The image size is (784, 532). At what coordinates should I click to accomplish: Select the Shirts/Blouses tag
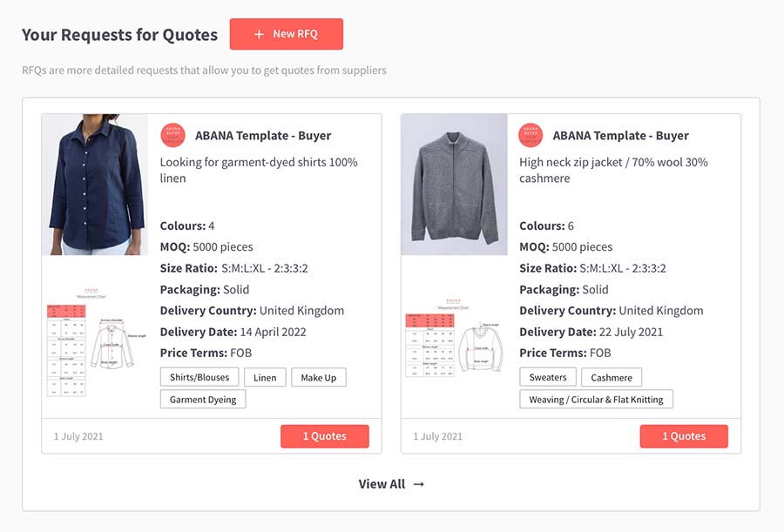point(199,378)
